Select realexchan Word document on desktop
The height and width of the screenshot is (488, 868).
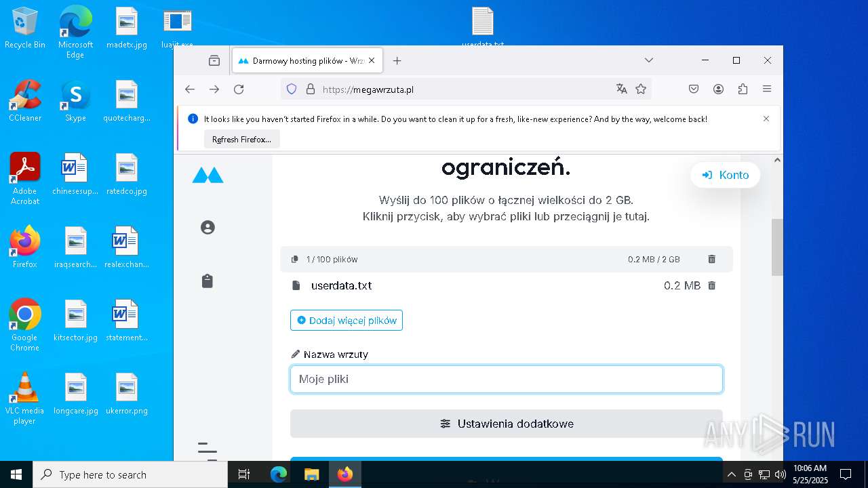[127, 247]
